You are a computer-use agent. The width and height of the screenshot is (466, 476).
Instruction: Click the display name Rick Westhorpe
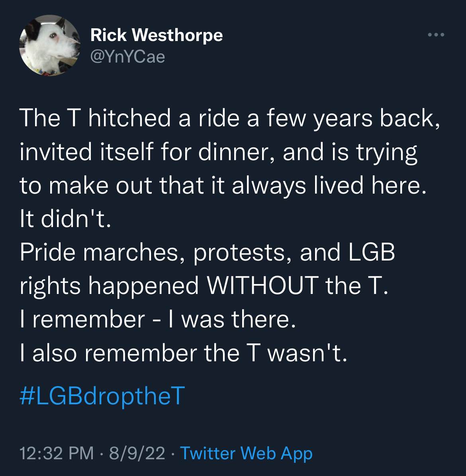point(157,35)
